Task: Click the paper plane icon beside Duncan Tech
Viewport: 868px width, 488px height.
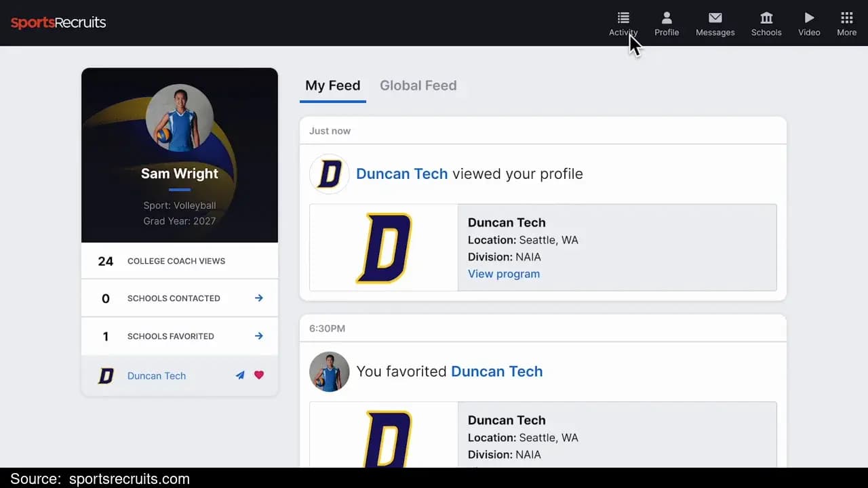Action: pyautogui.click(x=240, y=375)
